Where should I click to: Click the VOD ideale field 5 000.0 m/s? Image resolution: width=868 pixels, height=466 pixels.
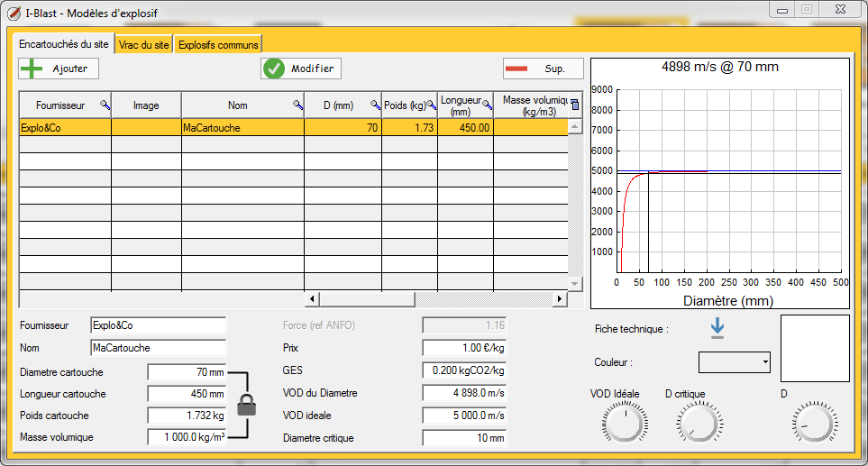click(x=464, y=416)
